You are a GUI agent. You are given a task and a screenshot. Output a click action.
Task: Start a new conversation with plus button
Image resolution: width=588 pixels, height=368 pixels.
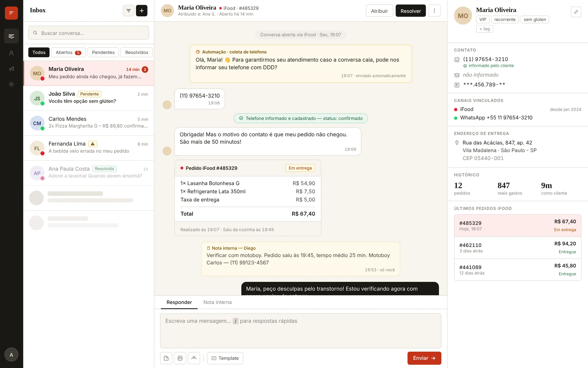(x=142, y=11)
